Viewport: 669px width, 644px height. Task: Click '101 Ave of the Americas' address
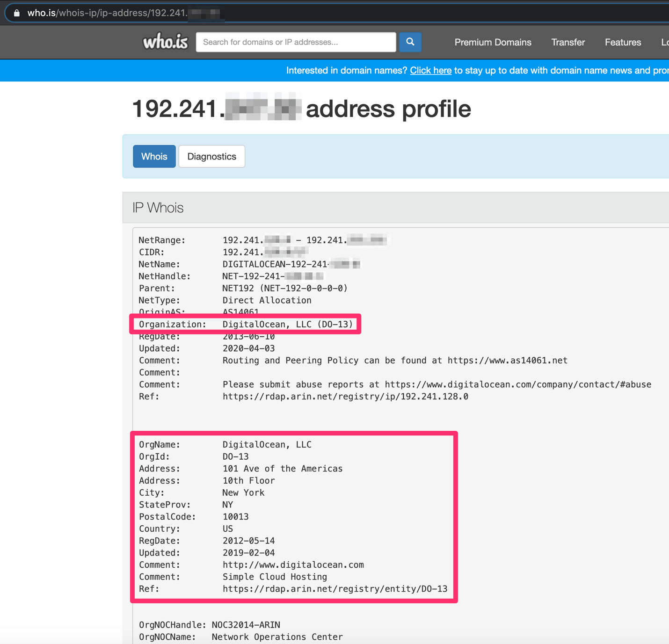pyautogui.click(x=283, y=469)
